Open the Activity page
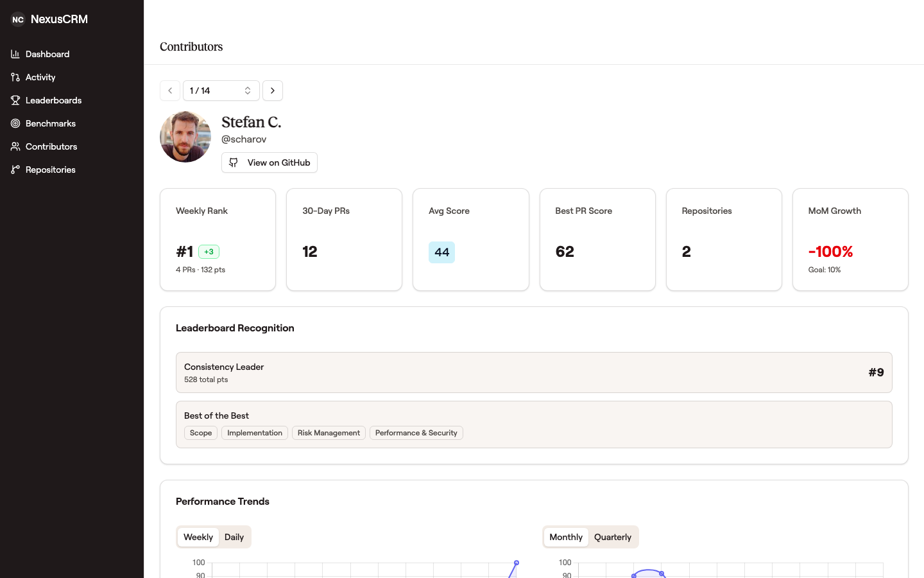The image size is (924, 578). [72, 77]
